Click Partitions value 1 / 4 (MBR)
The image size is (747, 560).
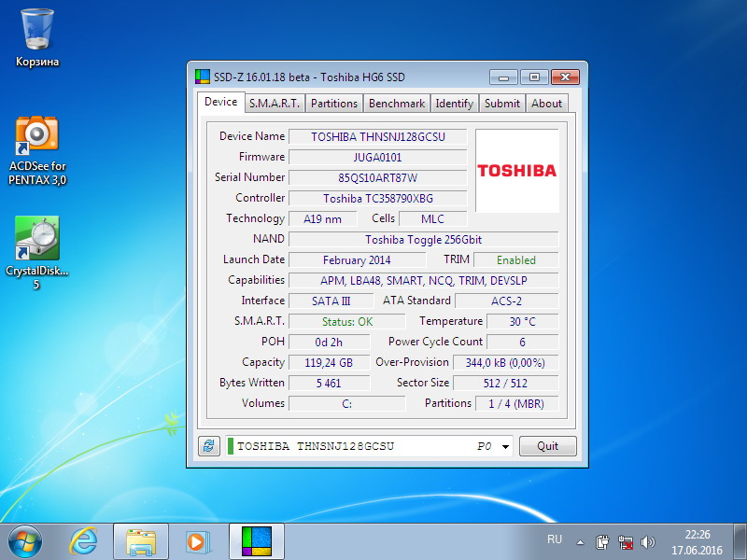(x=516, y=403)
